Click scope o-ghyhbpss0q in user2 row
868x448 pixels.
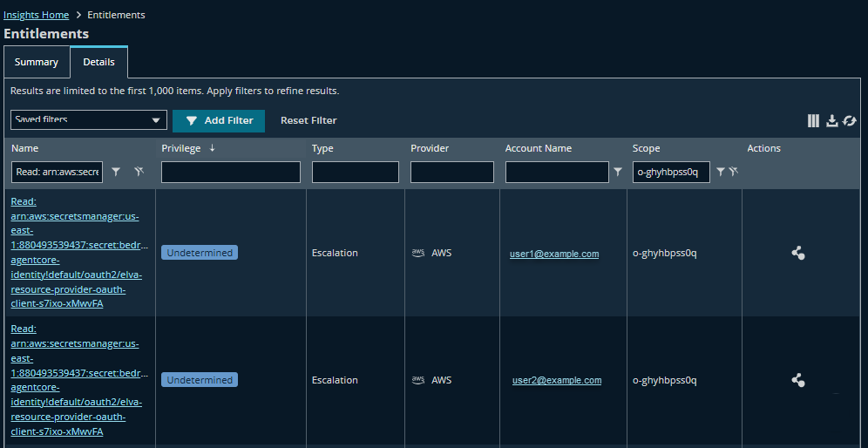[665, 380]
